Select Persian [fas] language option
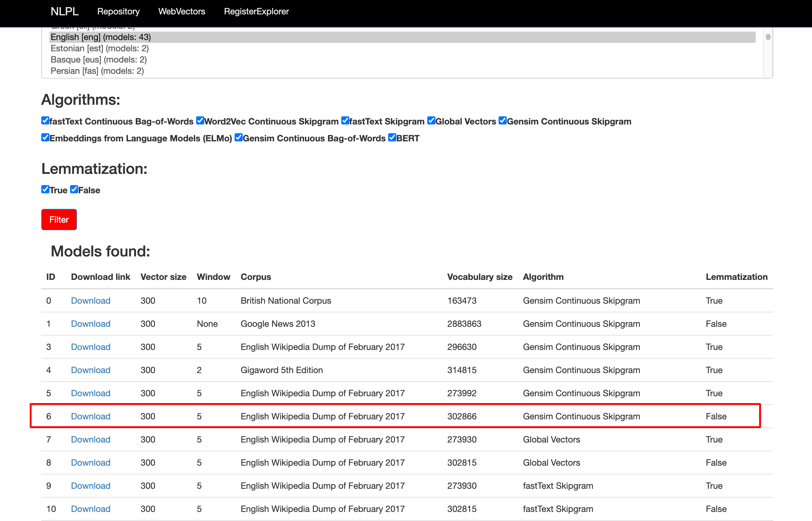 pyautogui.click(x=97, y=71)
